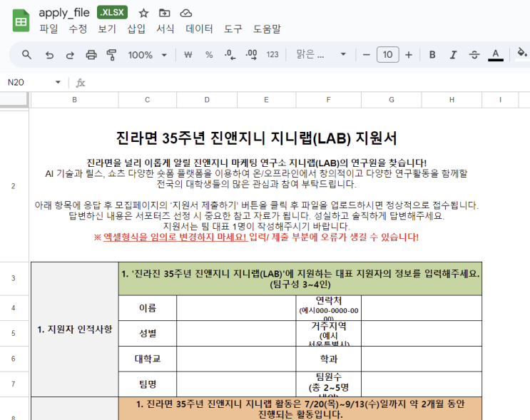The image size is (530, 420).
Task: Format as currency with won icon
Action: (188, 55)
